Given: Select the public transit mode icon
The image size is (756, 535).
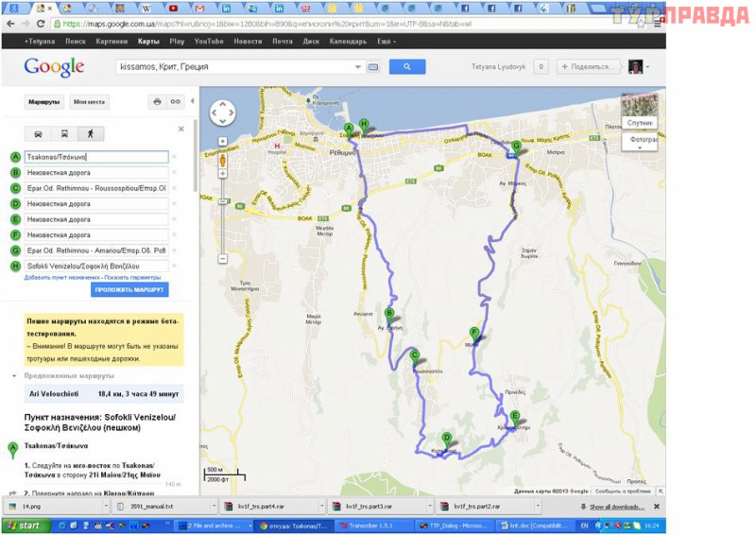Looking at the screenshot, I should pos(64,134).
